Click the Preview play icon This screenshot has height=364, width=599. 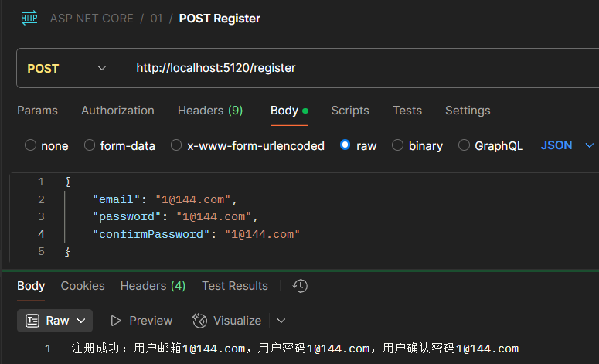[117, 320]
